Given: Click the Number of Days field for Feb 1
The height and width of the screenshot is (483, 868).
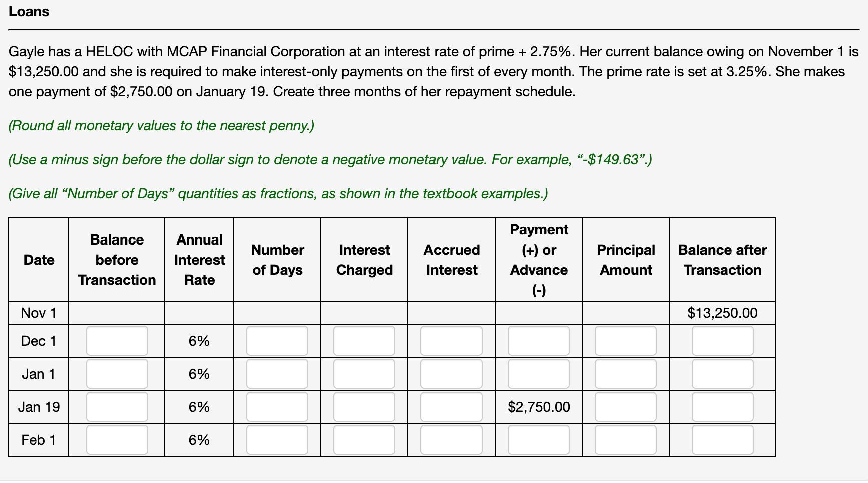Looking at the screenshot, I should [276, 440].
